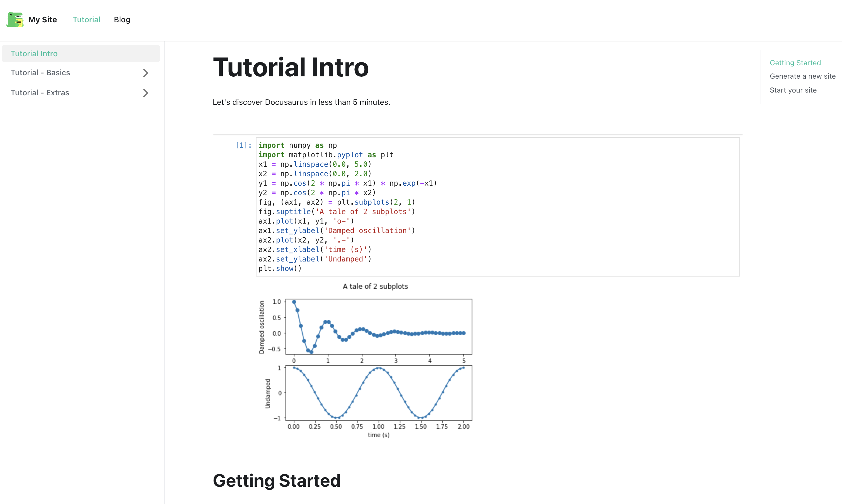This screenshot has height=504, width=842.
Task: Click the Docusaurus dinosaur logo icon
Action: (x=15, y=20)
